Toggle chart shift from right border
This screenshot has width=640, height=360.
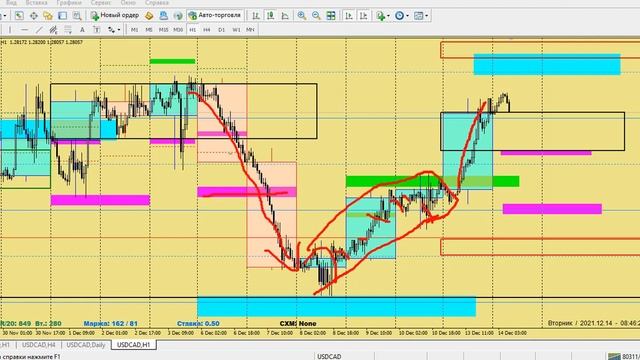tap(363, 16)
